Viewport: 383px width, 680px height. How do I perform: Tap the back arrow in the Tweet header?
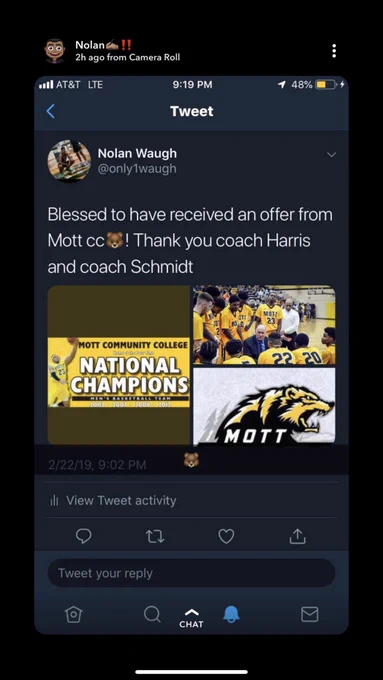pyautogui.click(x=51, y=111)
